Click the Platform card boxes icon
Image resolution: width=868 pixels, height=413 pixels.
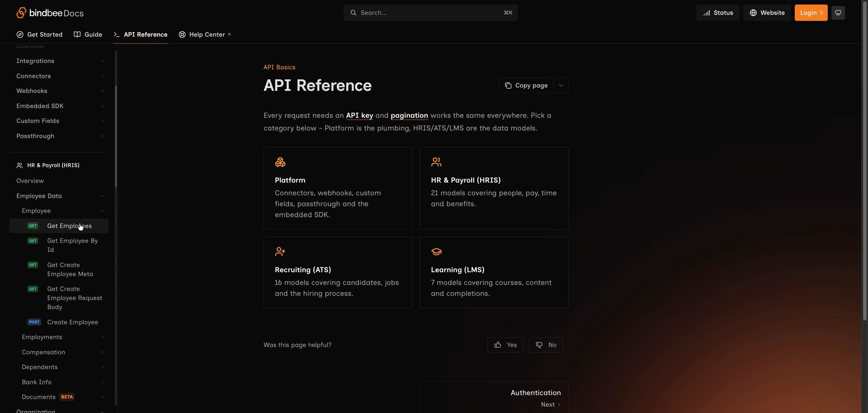tap(280, 162)
